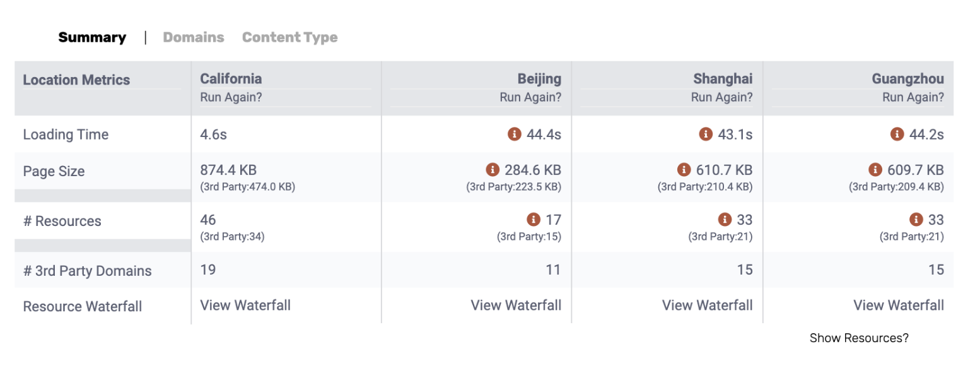Run the Beijing test again

pyautogui.click(x=530, y=97)
